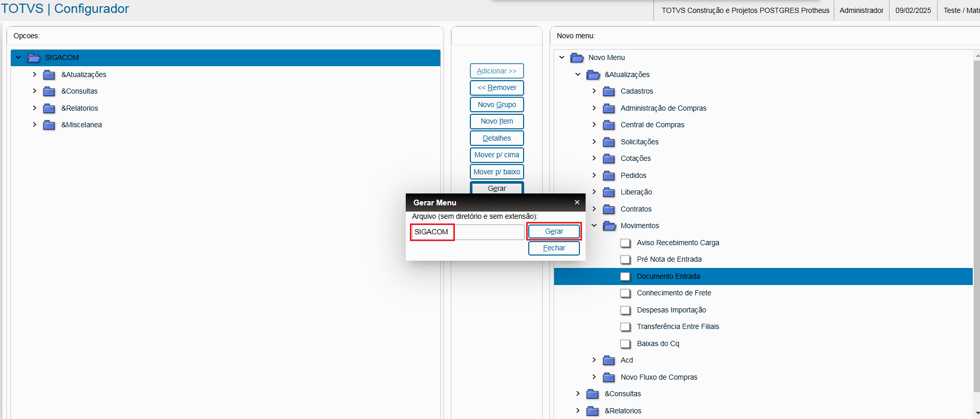Click the &Miscelanea folder icon

coord(49,125)
